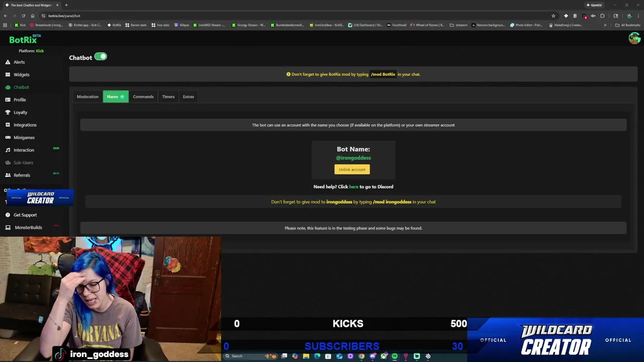Bookmark this page with the star icon
This screenshot has height=362, width=644.
click(553, 16)
